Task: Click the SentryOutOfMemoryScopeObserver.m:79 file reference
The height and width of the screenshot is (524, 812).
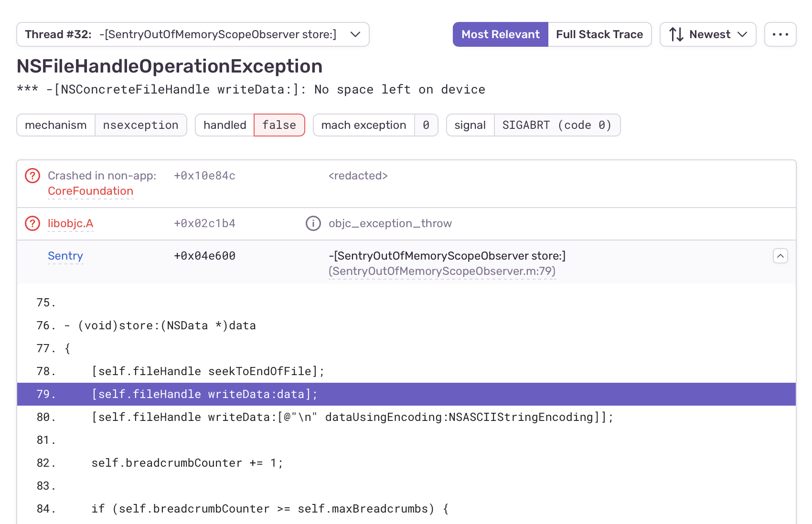Action: tap(442, 271)
